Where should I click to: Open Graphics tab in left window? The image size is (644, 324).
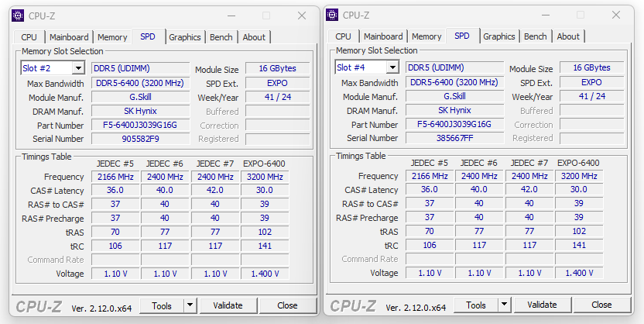point(185,37)
